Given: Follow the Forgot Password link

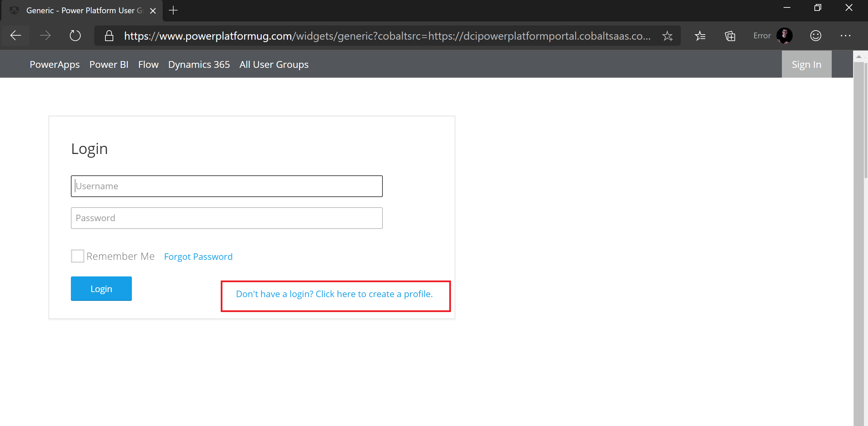Looking at the screenshot, I should [198, 257].
